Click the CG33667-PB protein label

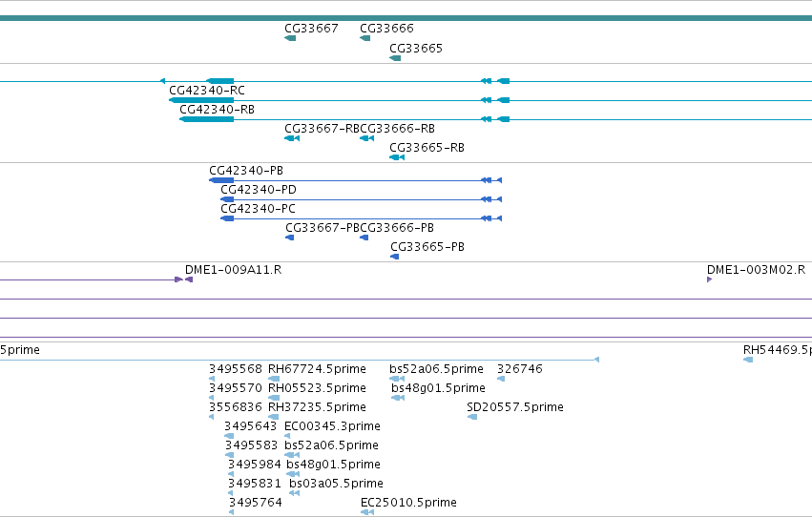click(323, 228)
